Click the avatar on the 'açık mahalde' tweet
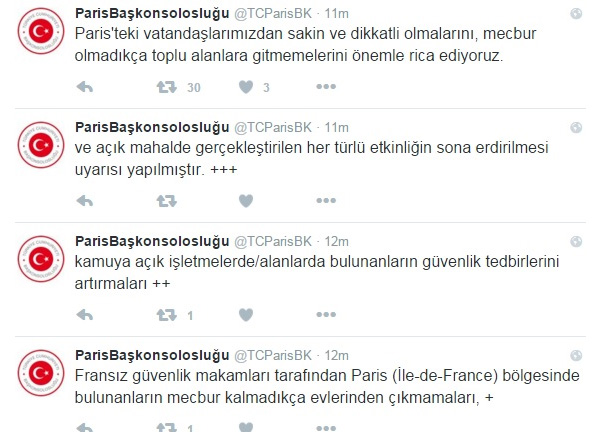Screen dimensions: 600x432 click(41, 145)
